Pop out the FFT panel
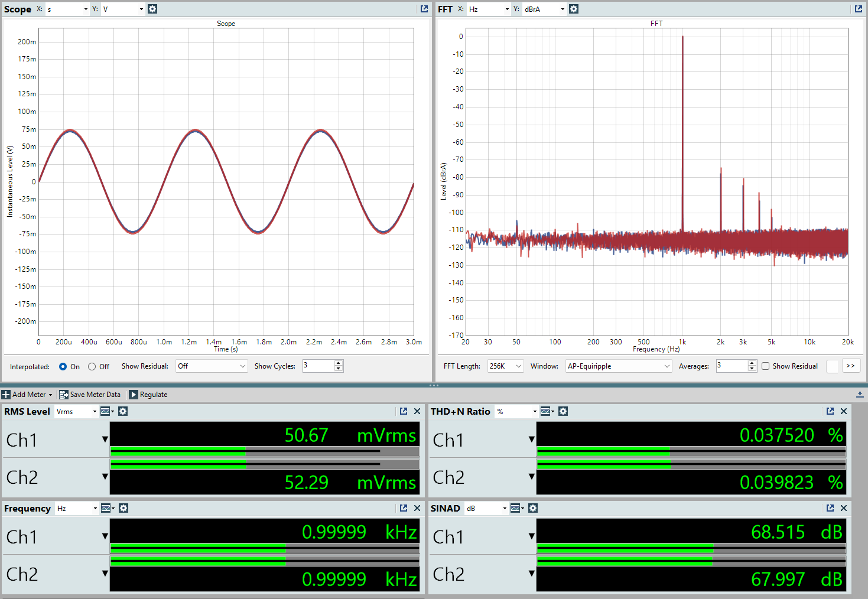 coord(858,9)
